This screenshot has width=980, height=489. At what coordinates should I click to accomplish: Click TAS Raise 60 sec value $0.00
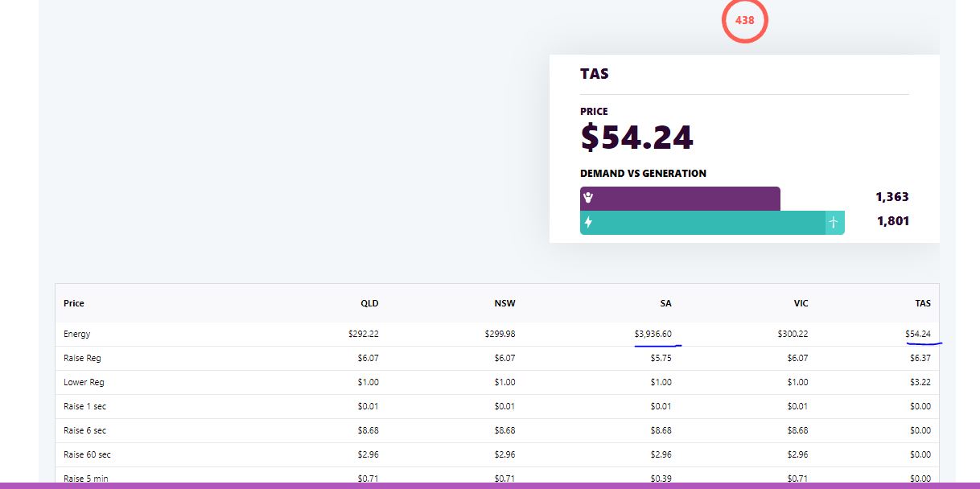pyautogui.click(x=920, y=454)
